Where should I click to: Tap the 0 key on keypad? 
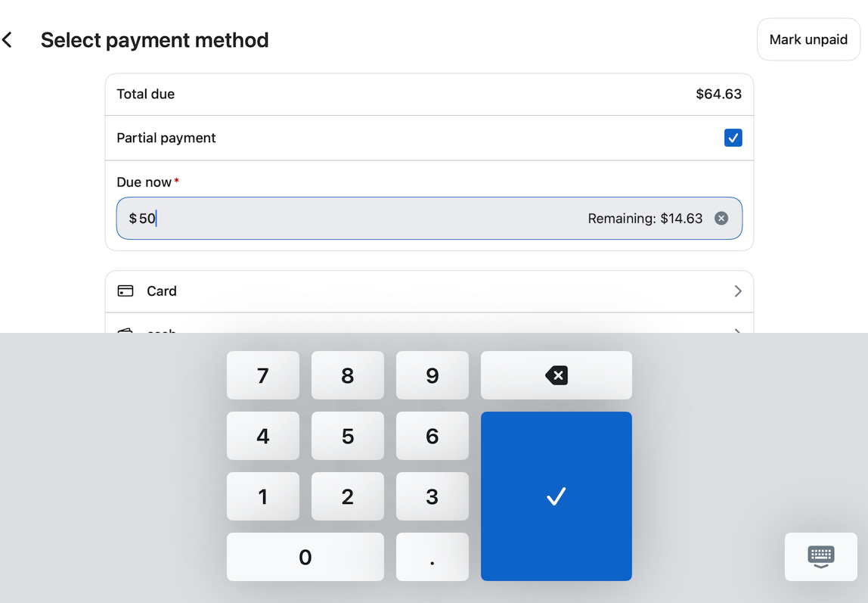click(x=305, y=557)
